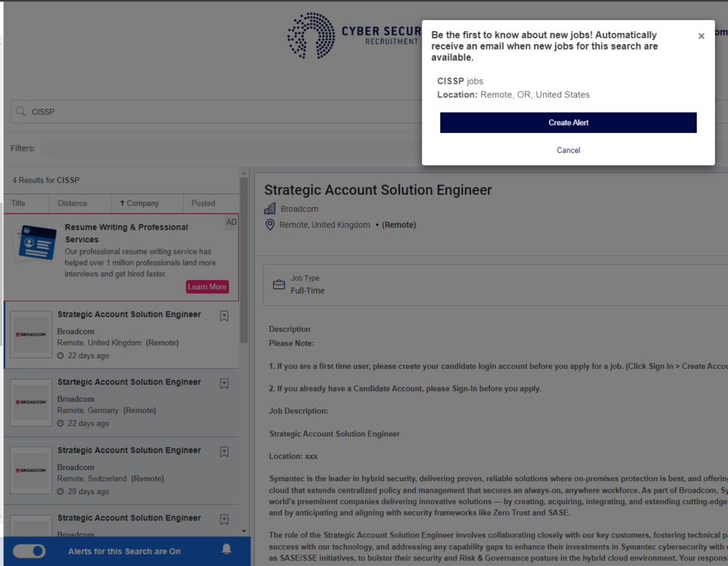Viewport: 728px width, 566px height.
Task: Sort results by Posted
Action: pos(203,203)
